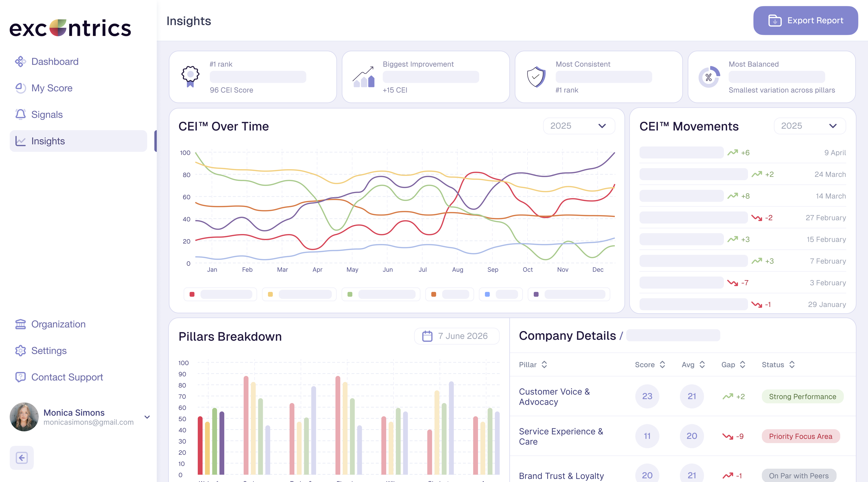Sort the table by Score column
The image size is (868, 482).
[x=650, y=365]
